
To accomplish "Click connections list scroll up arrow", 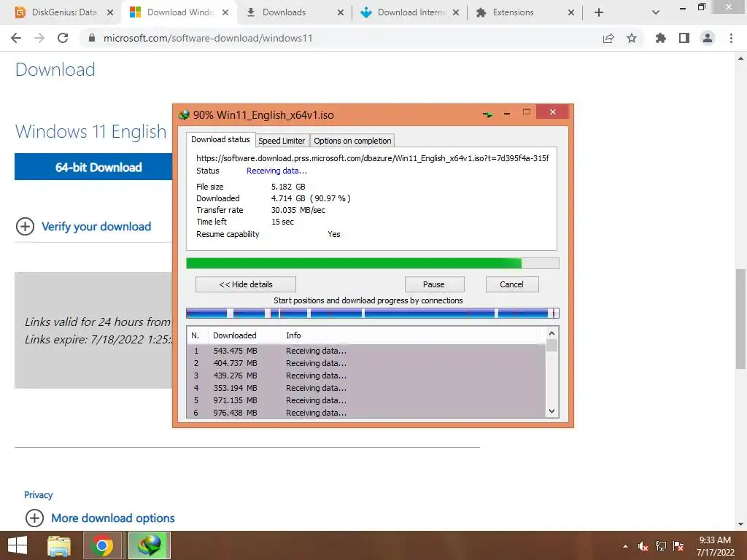I will coord(551,333).
